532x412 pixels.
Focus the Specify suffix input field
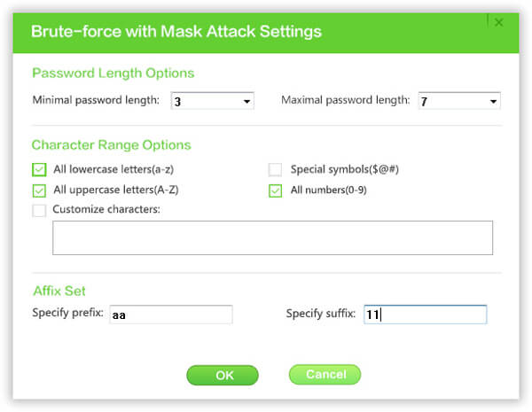click(426, 315)
